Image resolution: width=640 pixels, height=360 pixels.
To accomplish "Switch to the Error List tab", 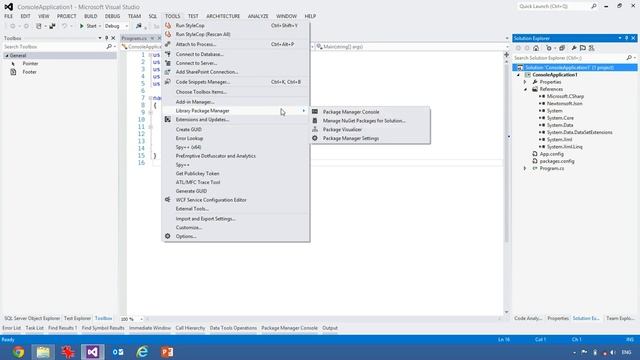I will pos(11,328).
